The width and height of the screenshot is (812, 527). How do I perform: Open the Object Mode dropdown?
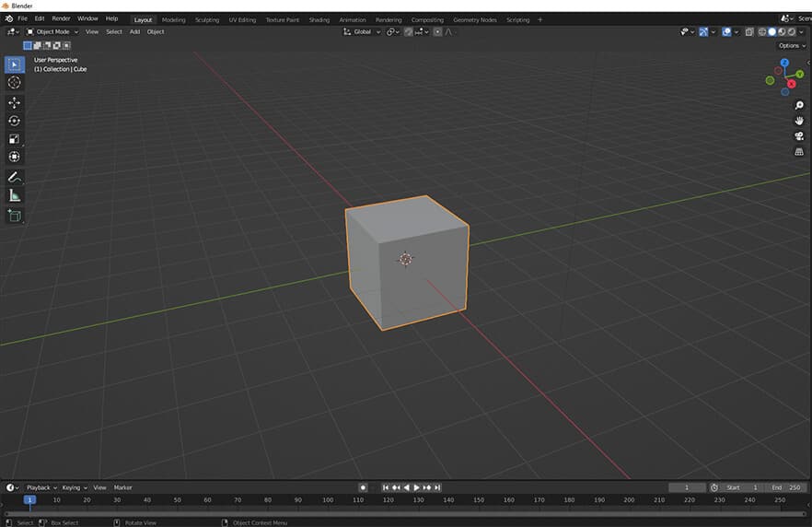point(52,31)
